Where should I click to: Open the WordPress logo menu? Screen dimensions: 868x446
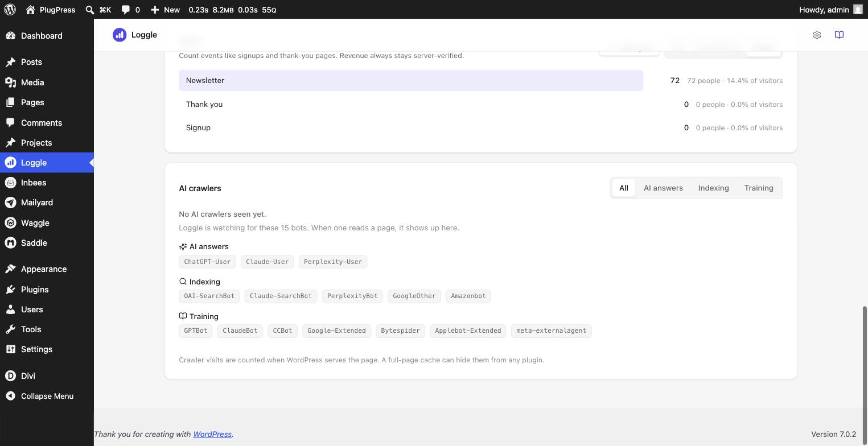pyautogui.click(x=10, y=10)
